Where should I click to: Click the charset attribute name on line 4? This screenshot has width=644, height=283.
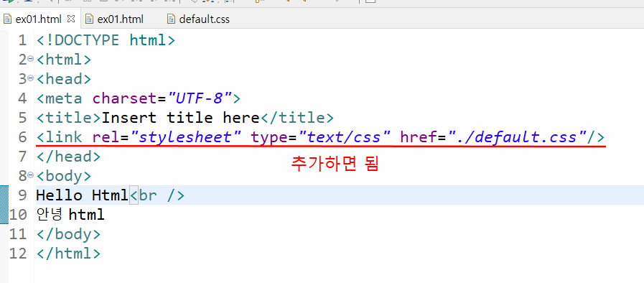point(125,98)
